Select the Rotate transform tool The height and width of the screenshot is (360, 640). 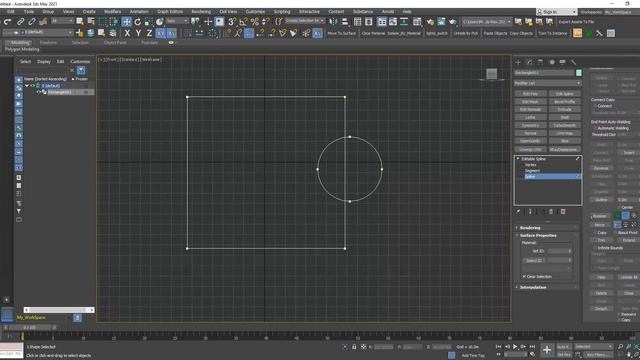pos(138,22)
